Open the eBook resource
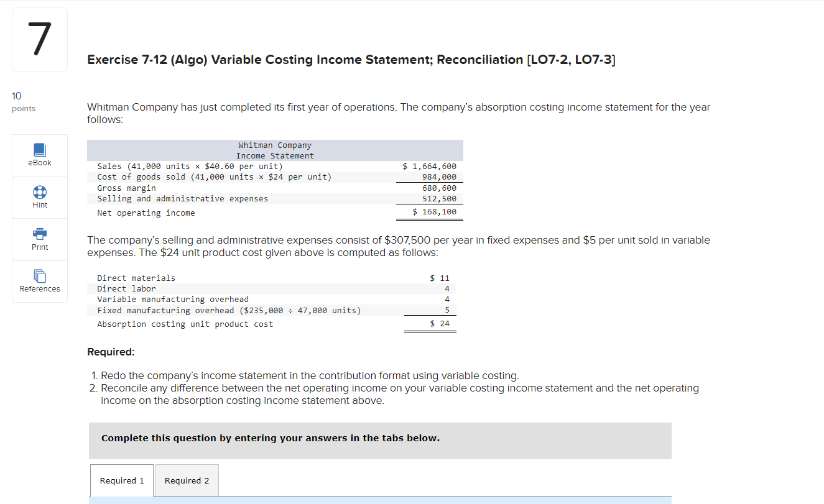This screenshot has height=504, width=824. coord(39,154)
